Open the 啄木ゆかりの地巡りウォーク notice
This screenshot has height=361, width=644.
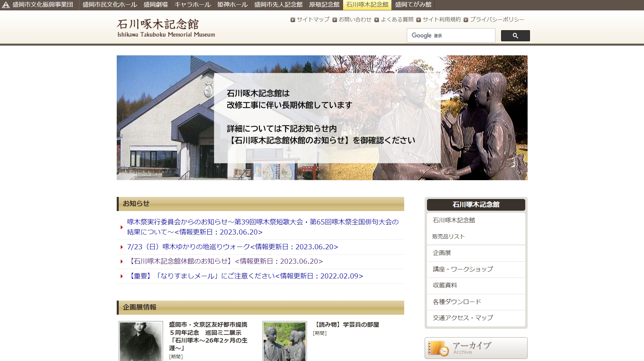point(232,247)
